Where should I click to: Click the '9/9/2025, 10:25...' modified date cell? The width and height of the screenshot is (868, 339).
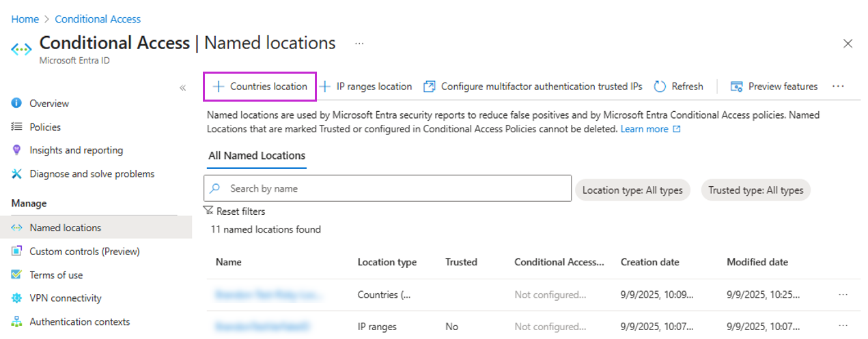click(x=764, y=295)
